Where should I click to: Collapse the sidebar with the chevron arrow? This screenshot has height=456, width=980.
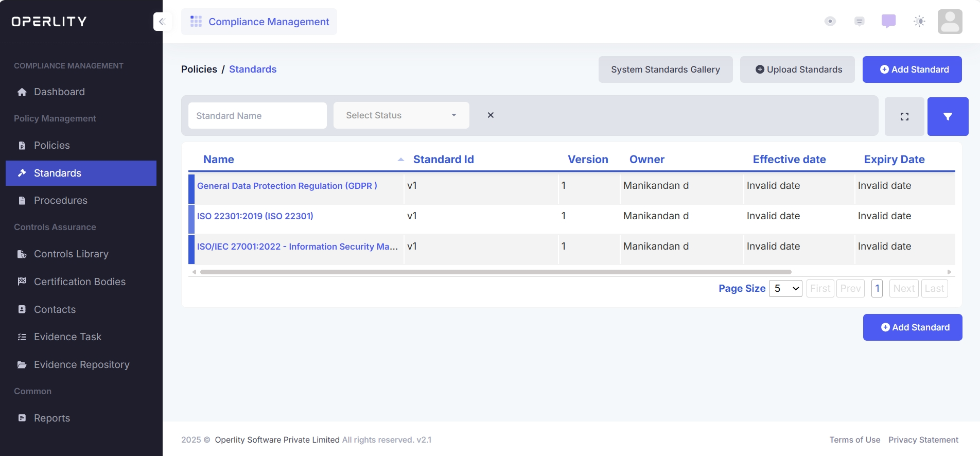(162, 22)
